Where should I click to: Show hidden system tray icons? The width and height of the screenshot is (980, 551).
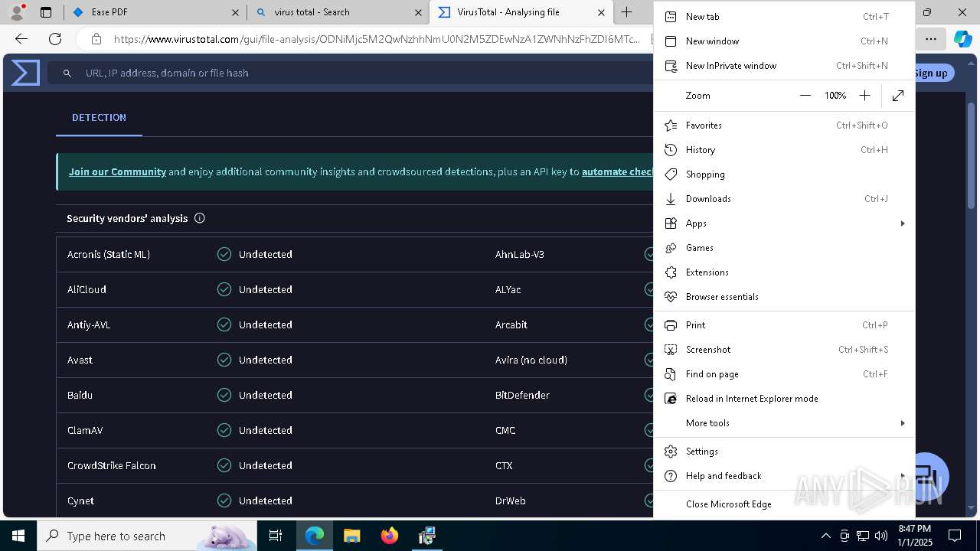[825, 536]
